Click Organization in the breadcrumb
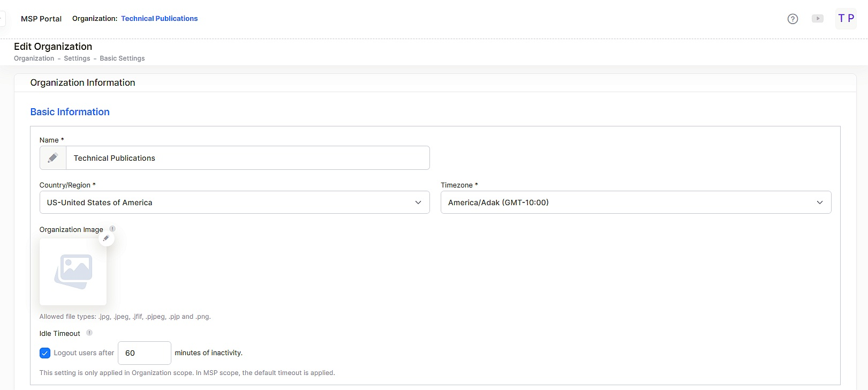Viewport: 868px width, 390px height. coord(34,58)
